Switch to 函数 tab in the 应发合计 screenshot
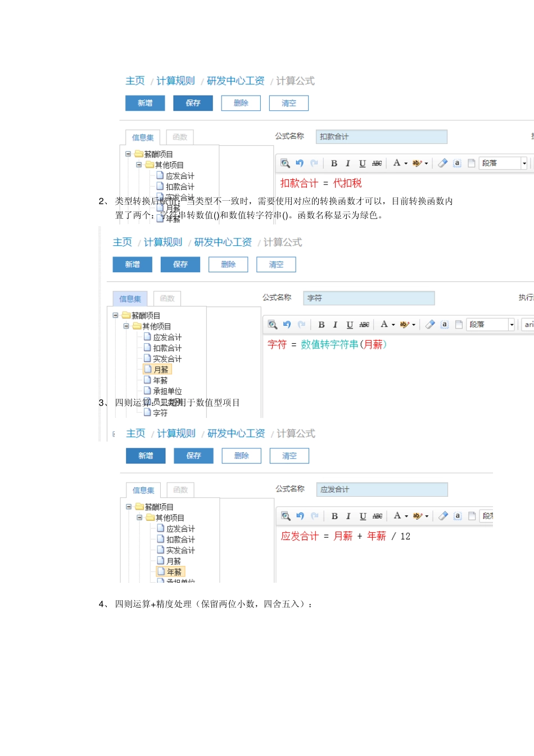 [x=180, y=490]
